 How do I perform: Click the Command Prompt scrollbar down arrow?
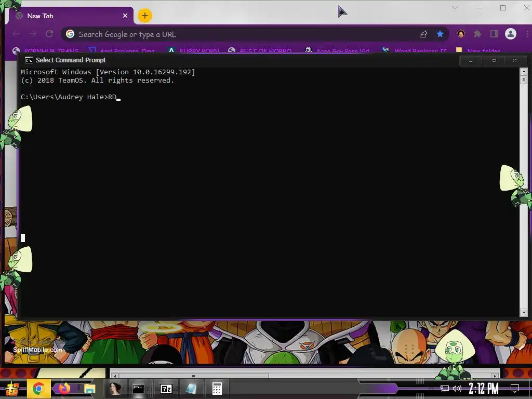tap(524, 312)
